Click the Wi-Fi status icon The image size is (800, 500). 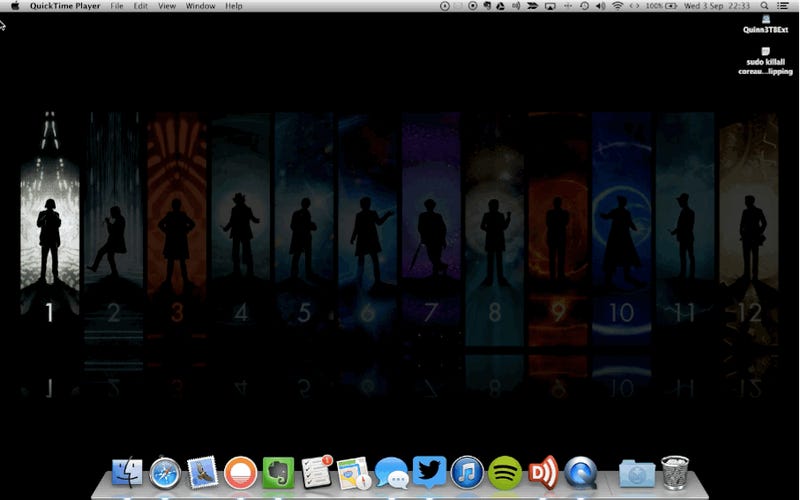[x=617, y=6]
